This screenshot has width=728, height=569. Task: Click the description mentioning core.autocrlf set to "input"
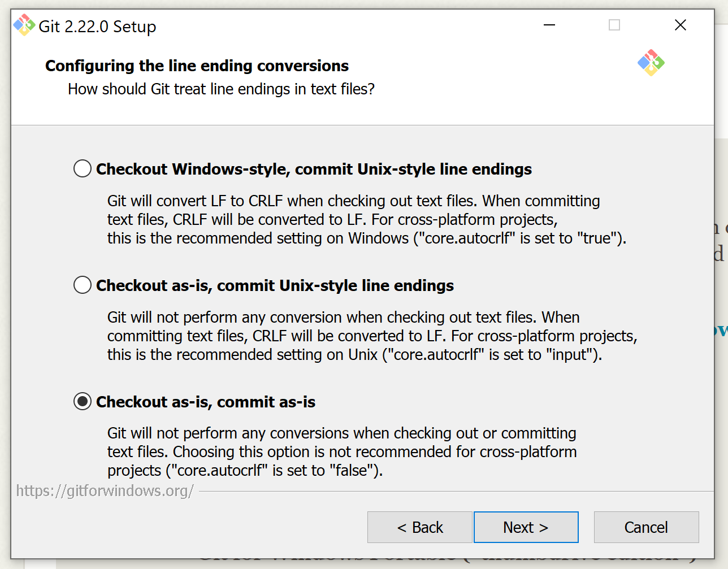point(372,336)
